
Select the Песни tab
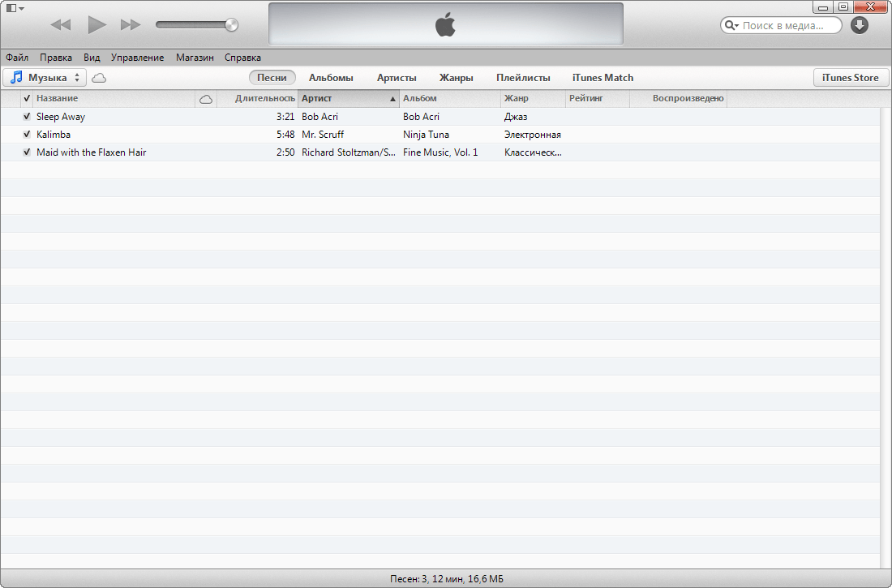[272, 77]
